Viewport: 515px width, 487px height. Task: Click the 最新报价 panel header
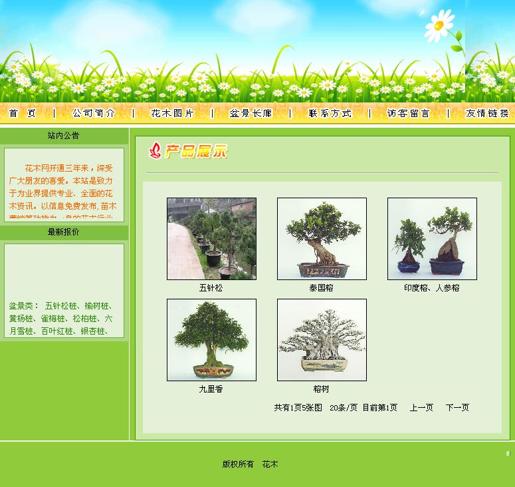pyautogui.click(x=64, y=232)
